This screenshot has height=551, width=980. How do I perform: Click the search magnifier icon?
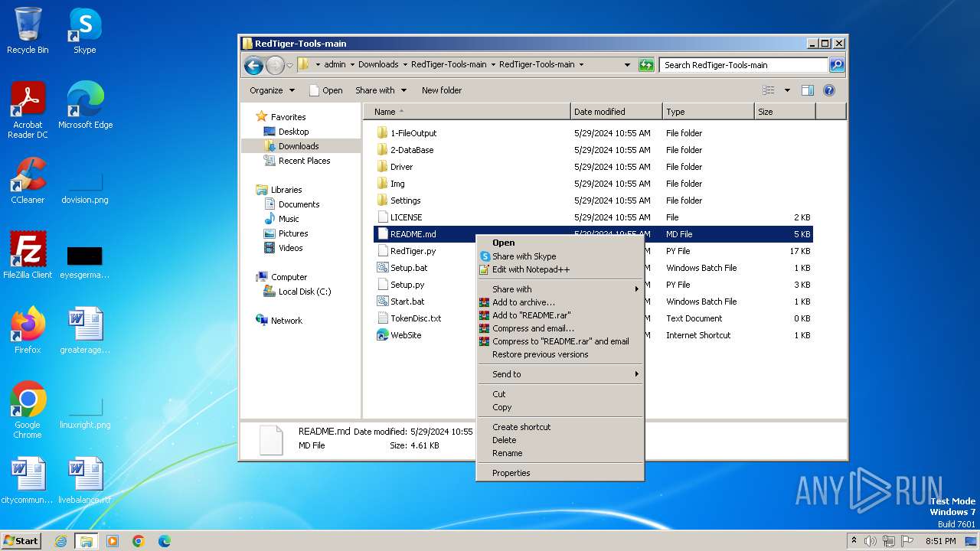[x=837, y=65]
